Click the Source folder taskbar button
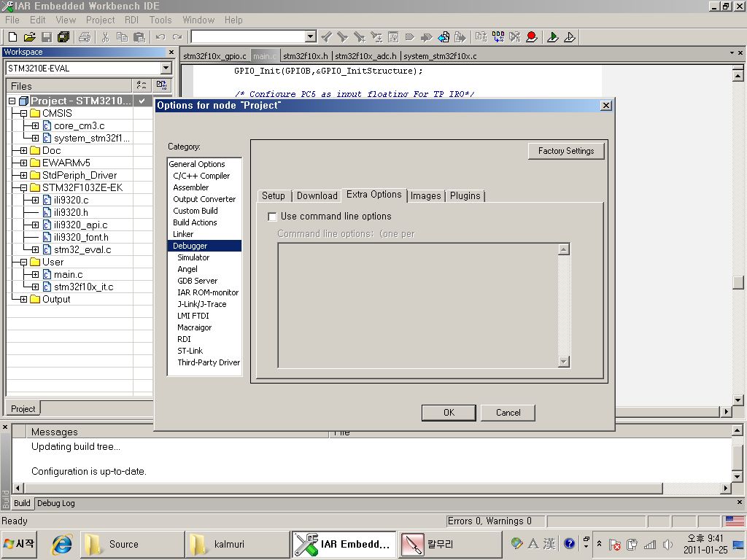This screenshot has width=747, height=560. [131, 544]
